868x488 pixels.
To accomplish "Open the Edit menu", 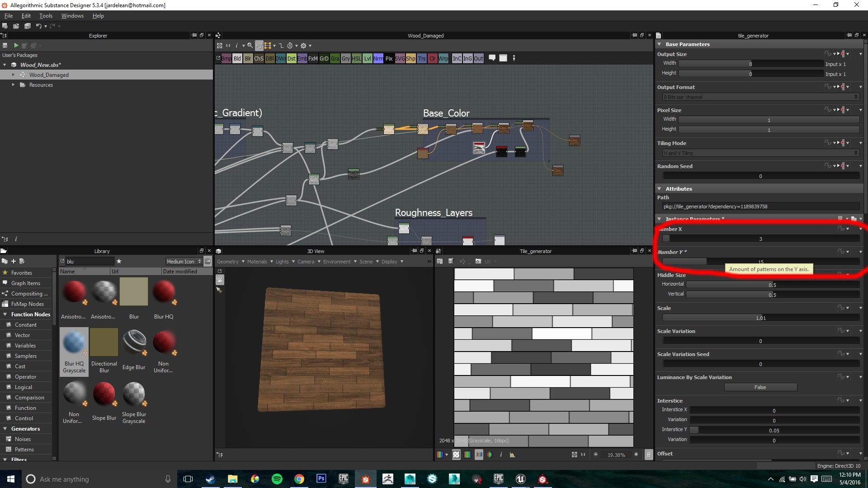I will (x=26, y=16).
